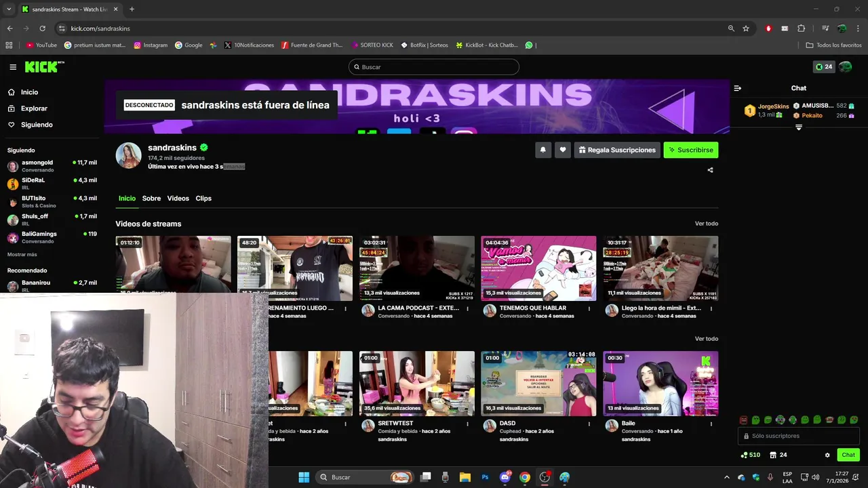The image size is (868, 488).
Task: Show hidden system tray icons chevron
Action: [x=726, y=477]
